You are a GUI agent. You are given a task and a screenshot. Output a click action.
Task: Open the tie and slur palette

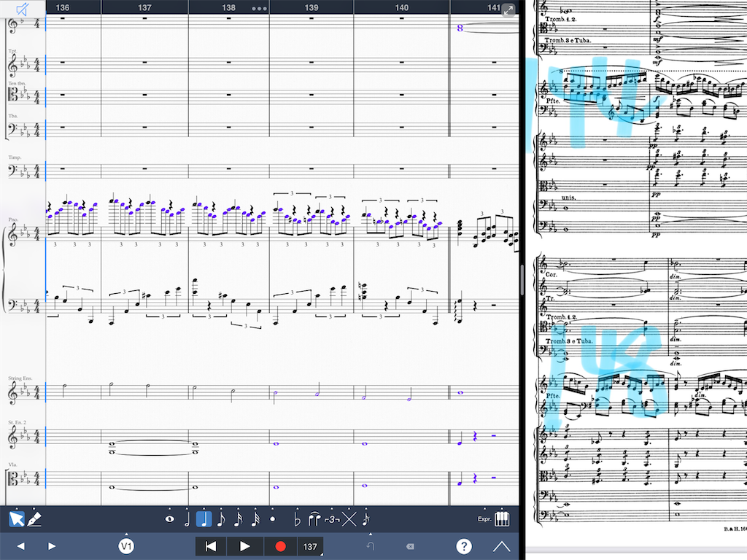[314, 519]
